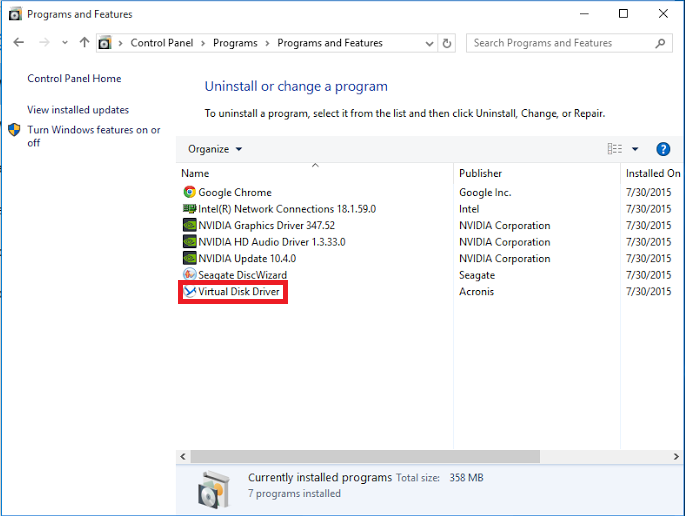Open the recent locations dropdown arrow

click(x=65, y=43)
